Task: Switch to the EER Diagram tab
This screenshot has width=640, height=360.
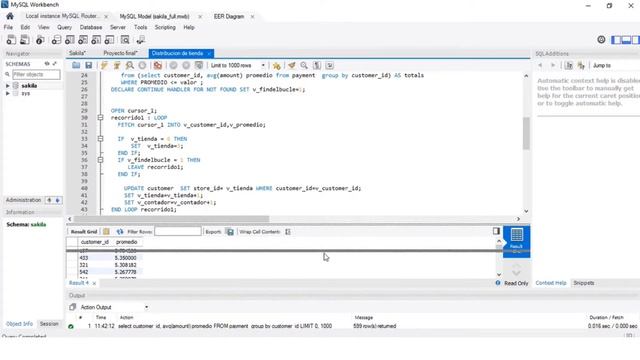Action: click(229, 16)
